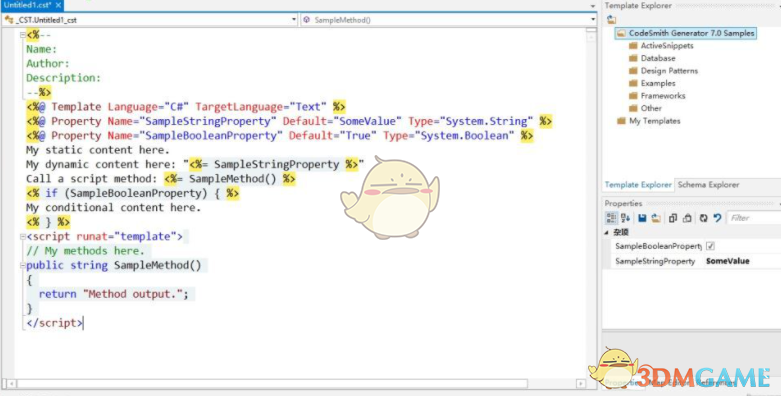Select the Database tree item
Image resolution: width=781 pixels, height=396 pixels.
click(x=658, y=58)
